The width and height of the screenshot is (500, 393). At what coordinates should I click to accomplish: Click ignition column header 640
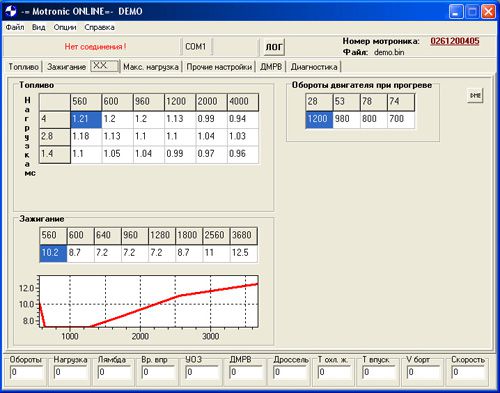click(107, 236)
